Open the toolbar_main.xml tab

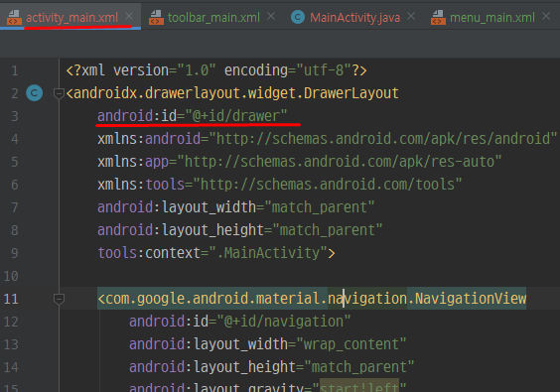[x=213, y=17]
